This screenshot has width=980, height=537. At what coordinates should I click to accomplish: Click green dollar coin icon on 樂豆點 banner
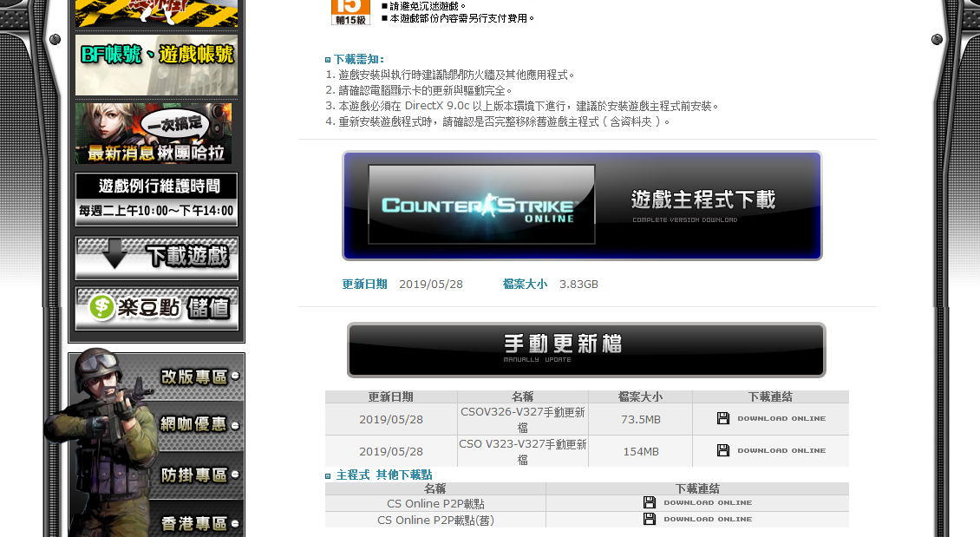(101, 307)
